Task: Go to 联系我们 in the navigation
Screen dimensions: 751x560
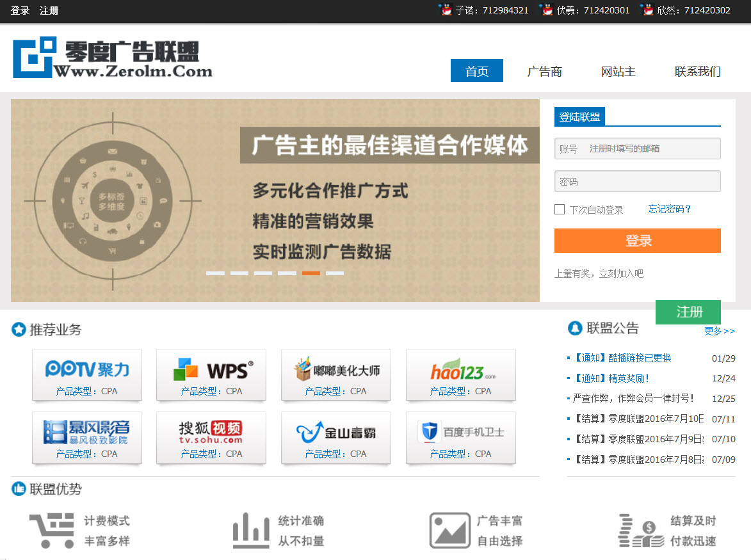Action: [x=697, y=71]
